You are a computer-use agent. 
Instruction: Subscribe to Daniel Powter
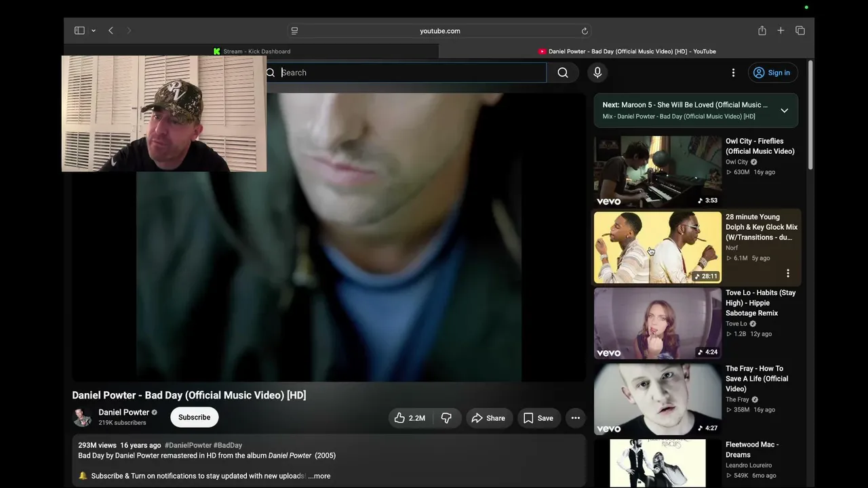(x=195, y=418)
